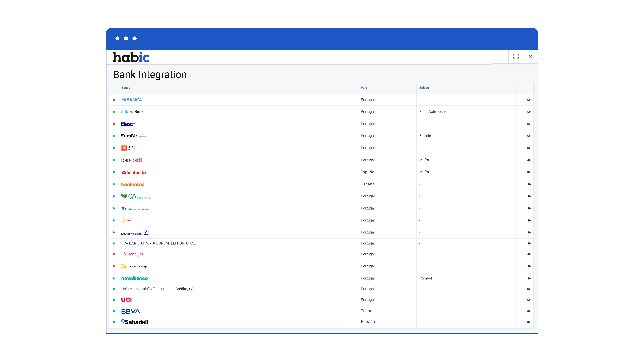Click the eye icon for ActivoBank
This screenshot has height=362, width=644.
pos(528,112)
